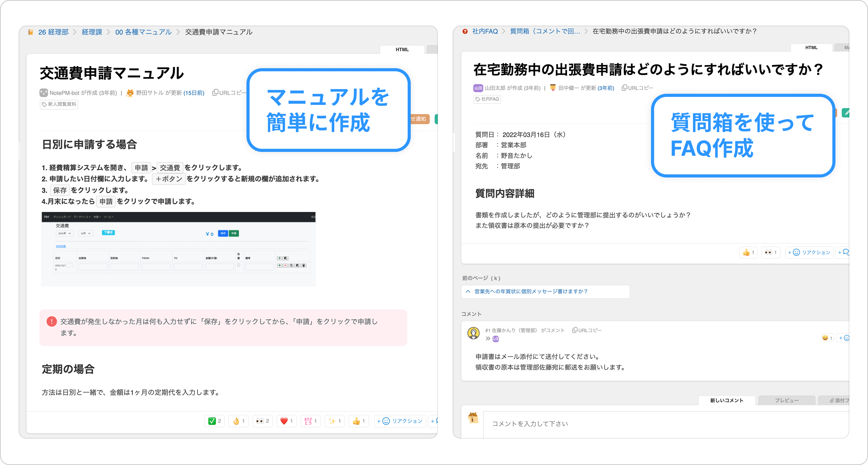The image size is (868, 465).
Task: Click the expense system screenshot thumbnail
Action: pyautogui.click(x=179, y=249)
